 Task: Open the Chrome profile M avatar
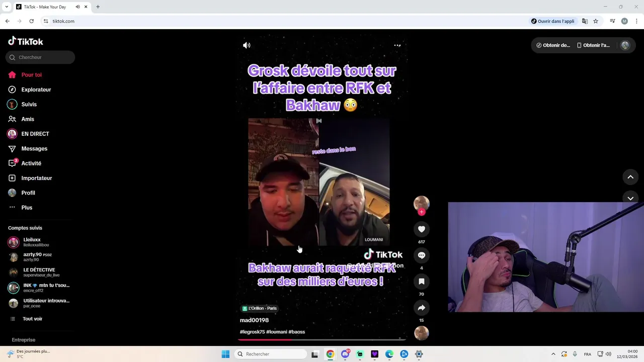click(x=624, y=21)
